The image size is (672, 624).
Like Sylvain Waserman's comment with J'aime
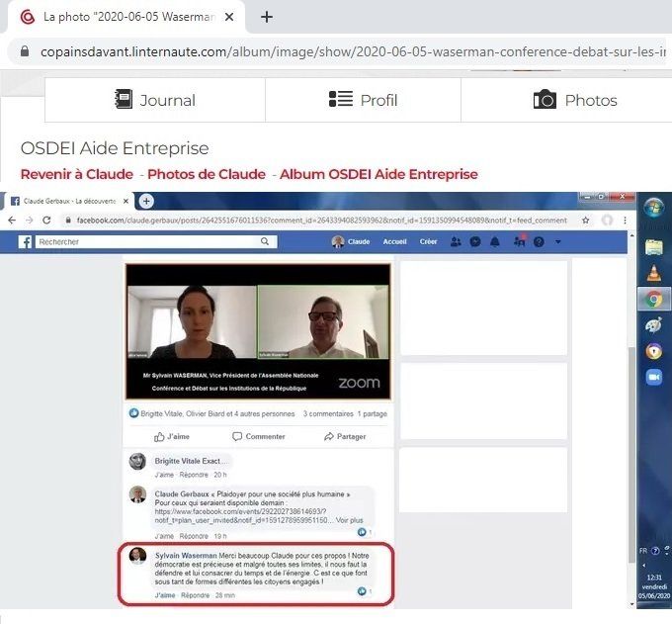[165, 595]
